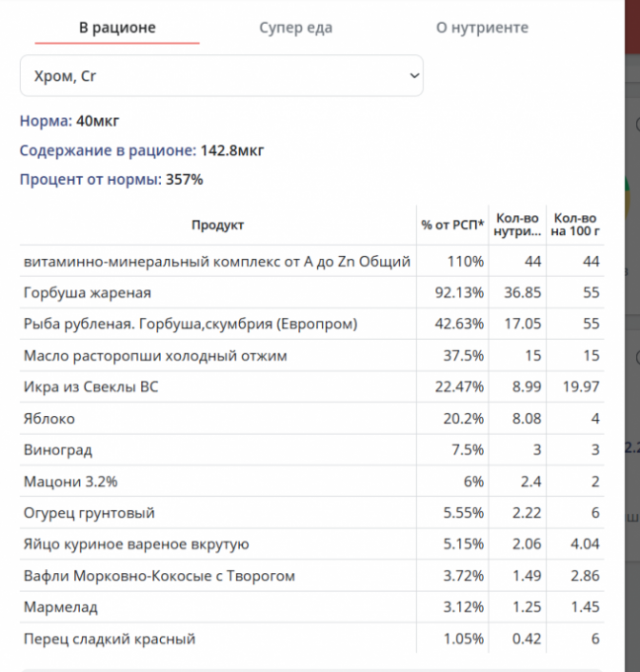Select the "витаминно-минеральный комплекс" product row
Viewport: 640px width, 672px height.
coord(216,262)
